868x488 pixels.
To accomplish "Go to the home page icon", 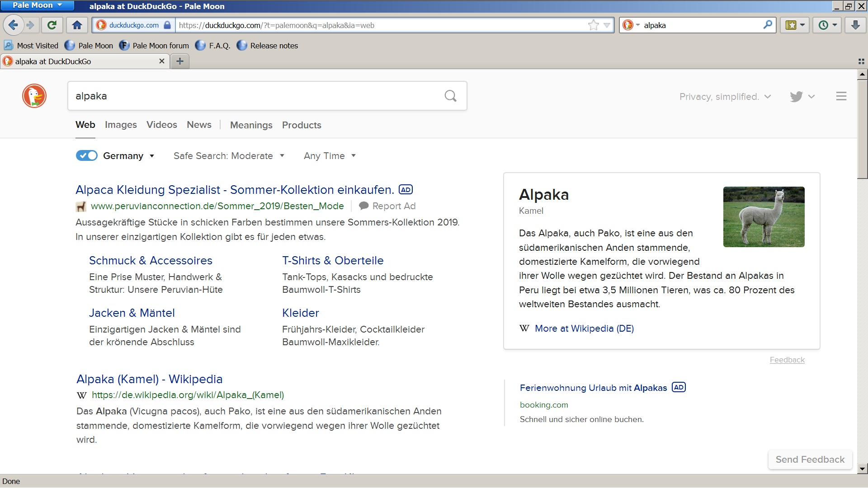I will point(77,25).
